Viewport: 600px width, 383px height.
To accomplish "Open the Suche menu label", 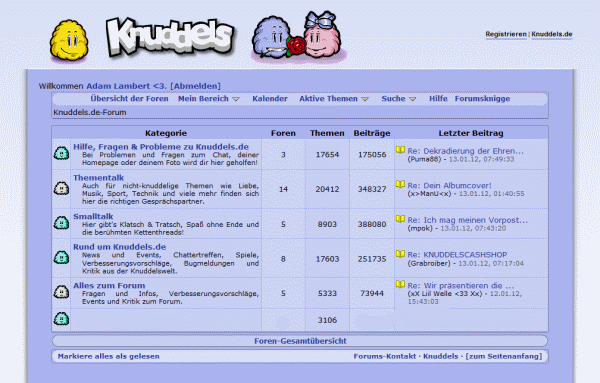I will point(393,99).
